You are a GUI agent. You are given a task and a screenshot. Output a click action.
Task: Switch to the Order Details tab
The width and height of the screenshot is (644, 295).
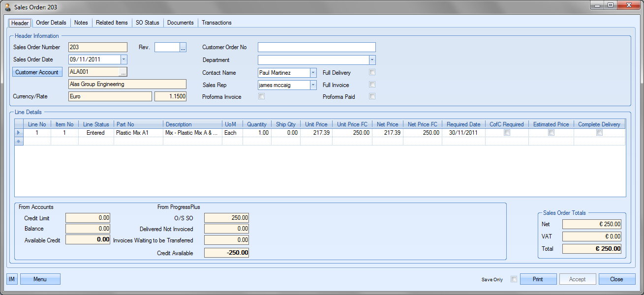coord(51,23)
